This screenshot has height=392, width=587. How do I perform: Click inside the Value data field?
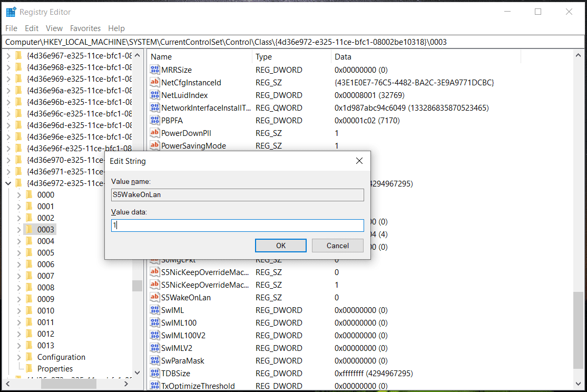(237, 225)
